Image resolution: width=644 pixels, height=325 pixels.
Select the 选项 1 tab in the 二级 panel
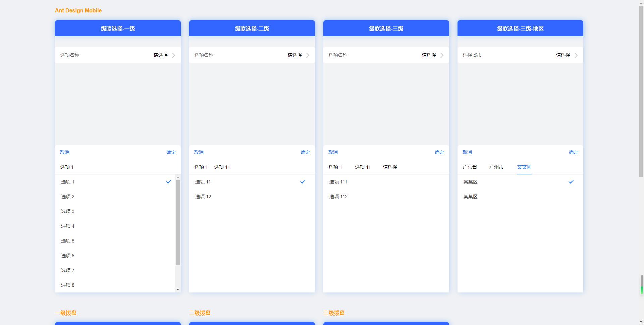[x=201, y=167]
